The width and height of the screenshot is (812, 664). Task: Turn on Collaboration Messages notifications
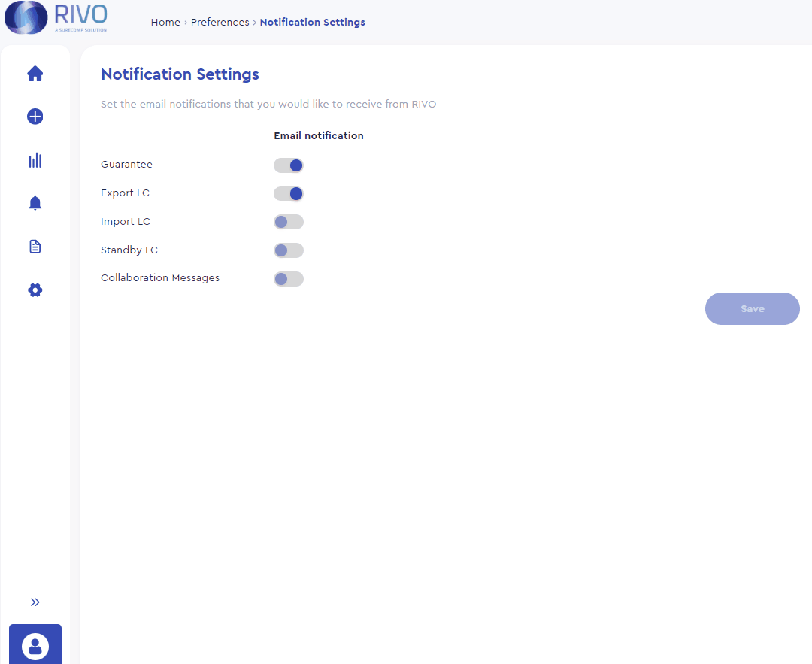pos(289,279)
